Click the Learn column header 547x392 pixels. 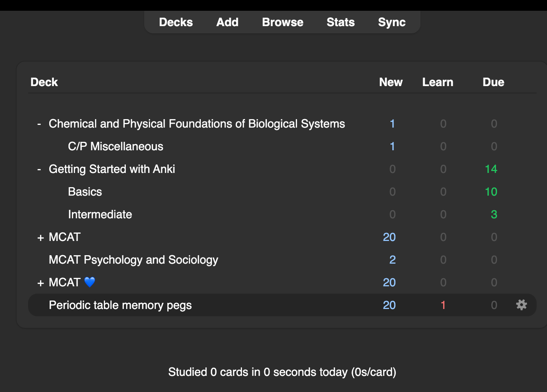(x=438, y=82)
